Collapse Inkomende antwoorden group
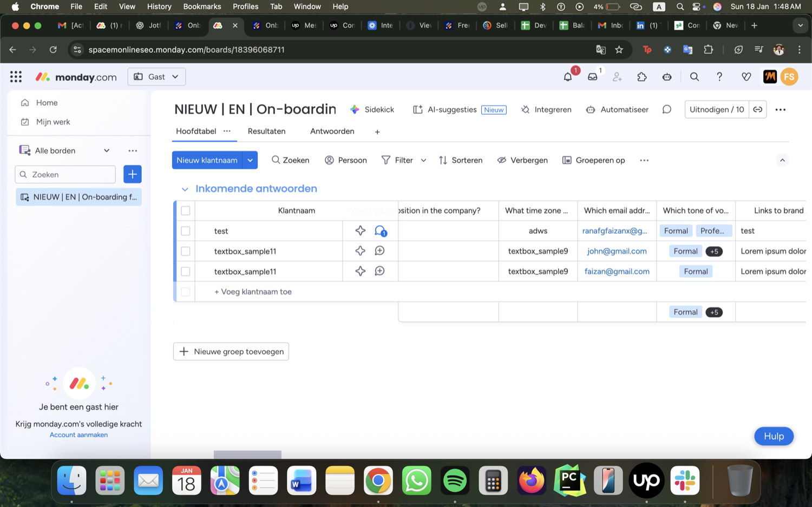 click(185, 189)
